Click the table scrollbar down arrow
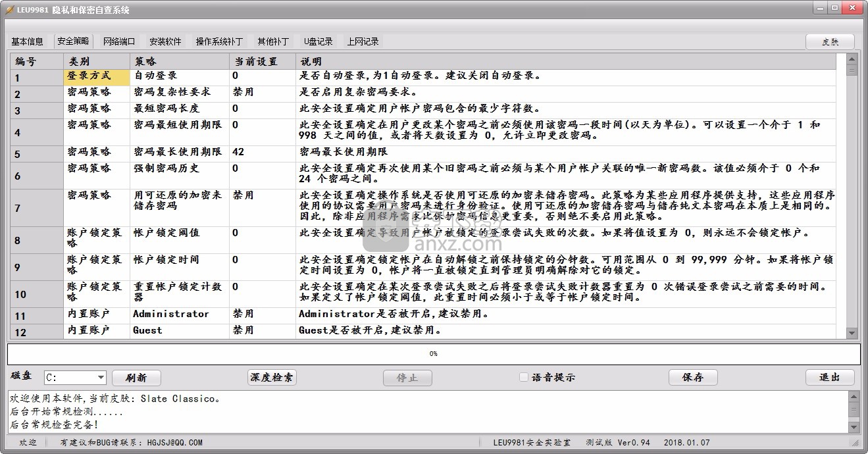This screenshot has width=868, height=454. (852, 334)
